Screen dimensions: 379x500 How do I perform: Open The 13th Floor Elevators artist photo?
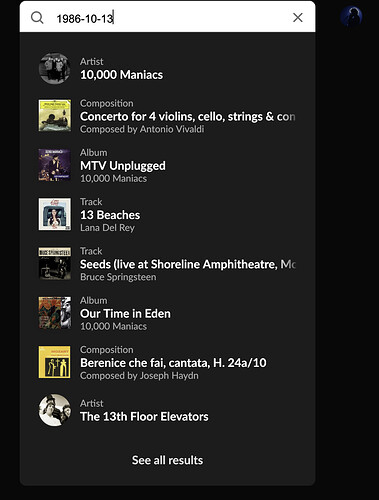[x=55, y=410]
